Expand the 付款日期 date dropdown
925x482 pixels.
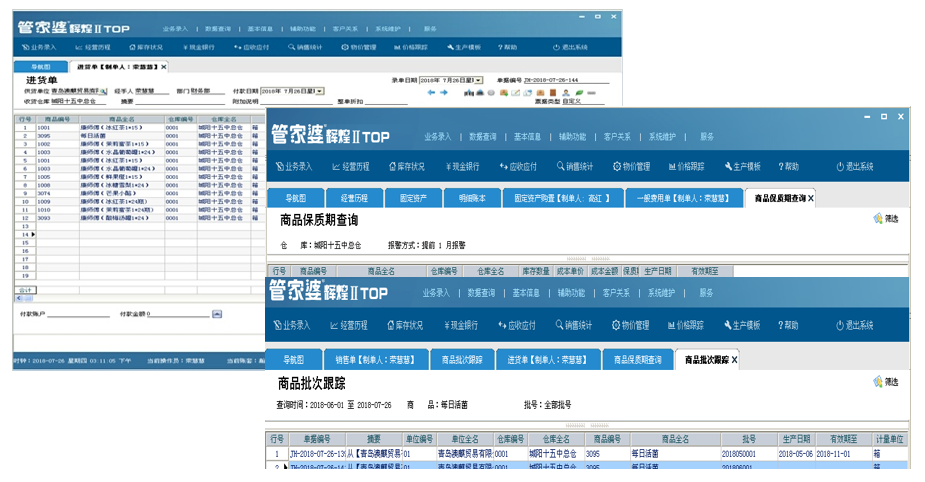pos(320,91)
